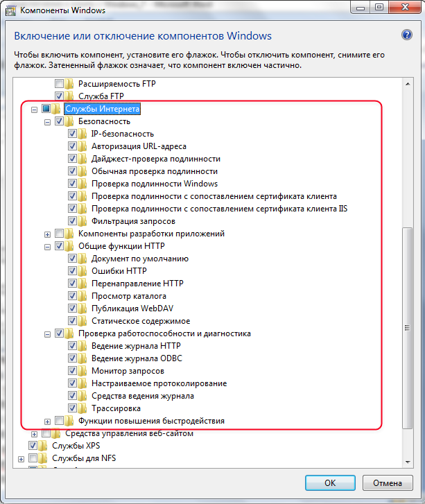
Task: Expand Компоненты разработки приложений node
Action: coord(47,234)
